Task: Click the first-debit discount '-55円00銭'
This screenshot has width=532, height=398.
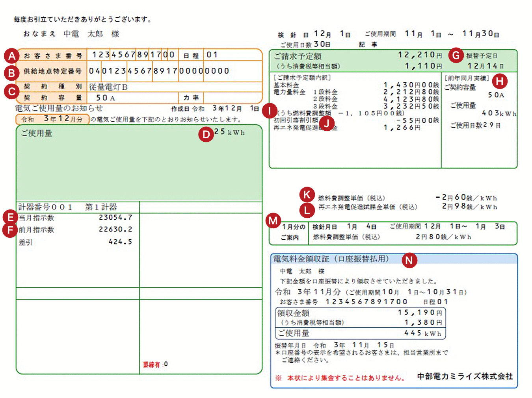Action: tap(417, 120)
